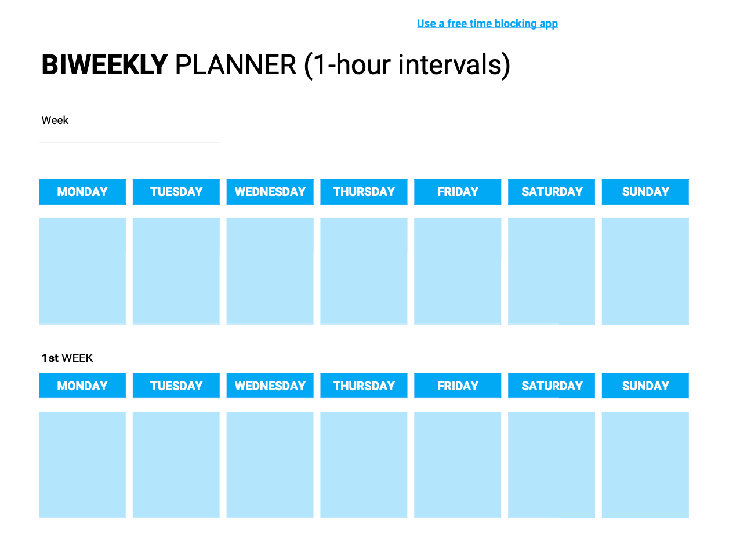The image size is (740, 560).
Task: Click the 1st WEEK blue box for MONDAY
Action: 82,464
